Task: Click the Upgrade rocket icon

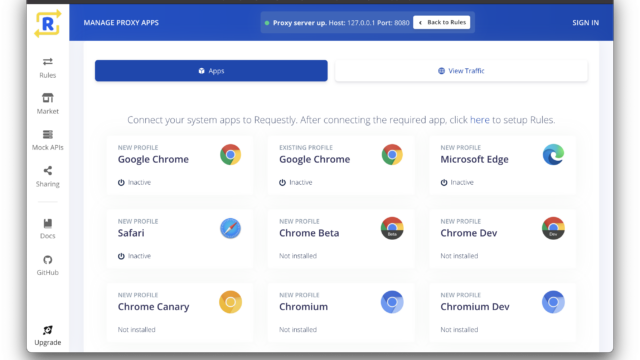Action: [48, 330]
